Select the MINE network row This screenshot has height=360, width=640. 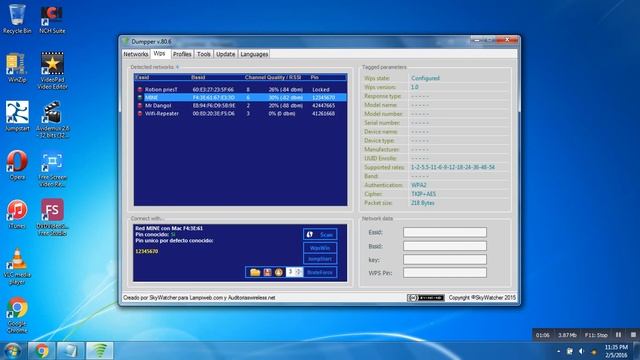241,98
